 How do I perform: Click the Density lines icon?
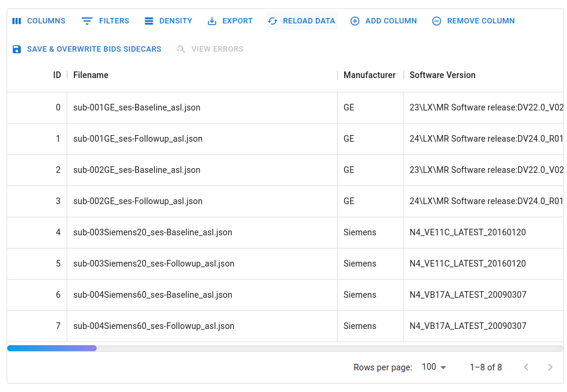(x=149, y=21)
